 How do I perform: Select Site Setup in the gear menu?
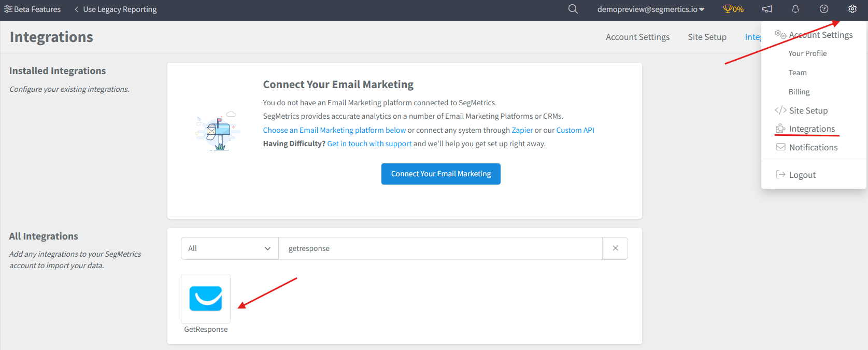click(x=801, y=110)
